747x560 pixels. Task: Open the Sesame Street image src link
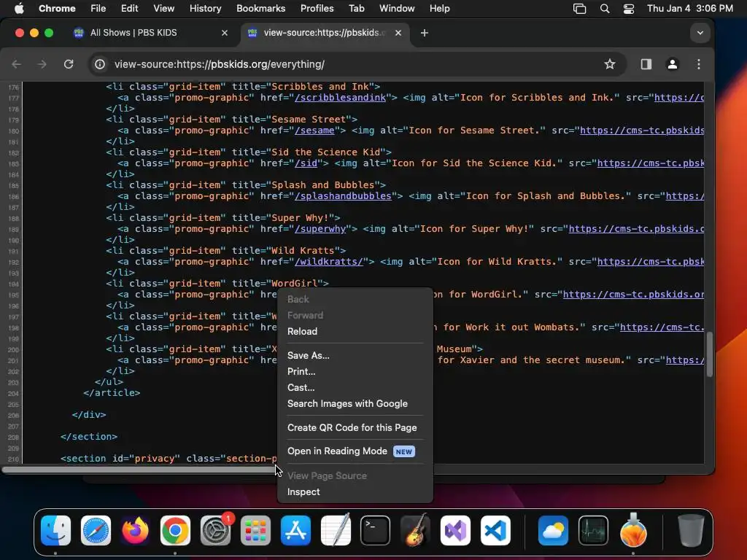pyautogui.click(x=642, y=131)
